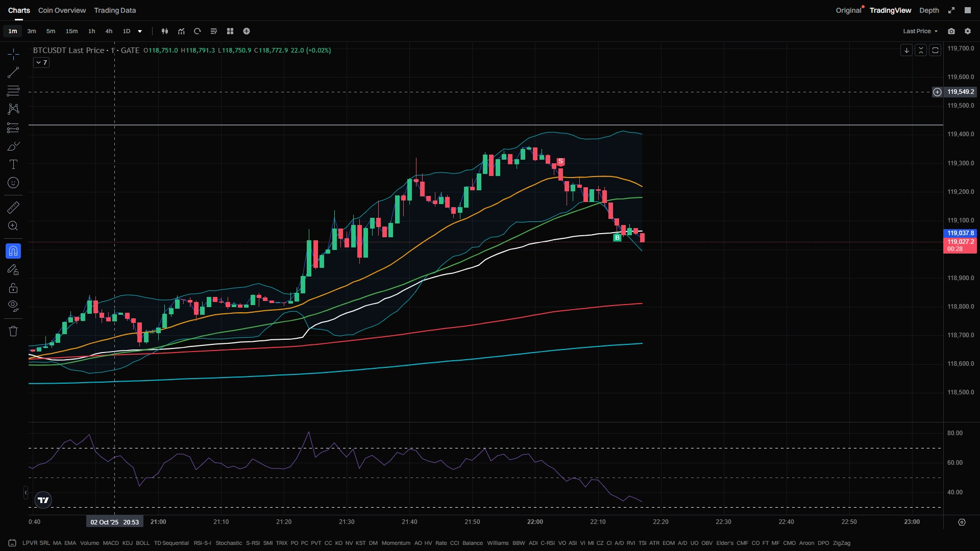Click the zoom in magnifier tool
This screenshot has width=980, height=551.
13,226
